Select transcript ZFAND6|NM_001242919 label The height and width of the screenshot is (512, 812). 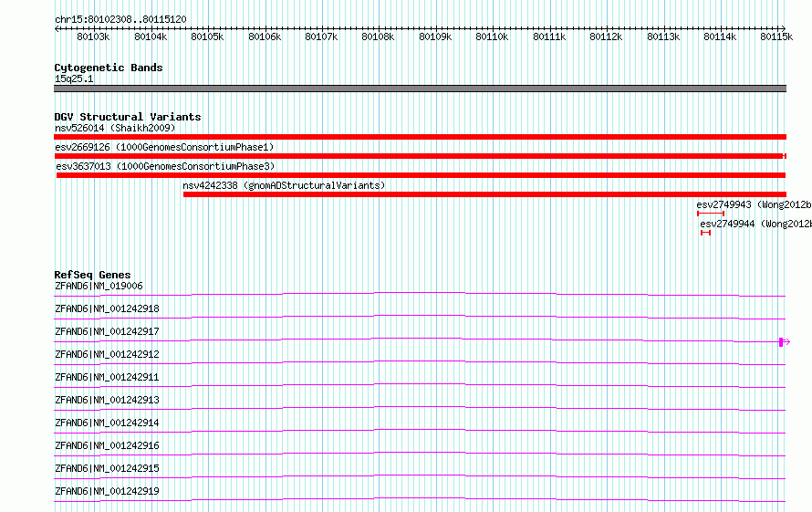(x=107, y=491)
